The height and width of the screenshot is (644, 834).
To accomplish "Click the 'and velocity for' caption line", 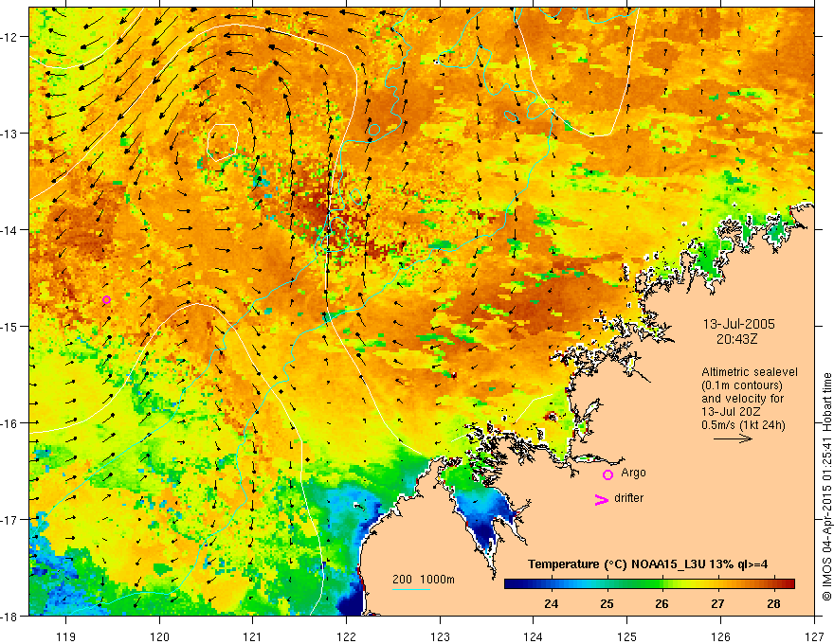I will tap(742, 399).
